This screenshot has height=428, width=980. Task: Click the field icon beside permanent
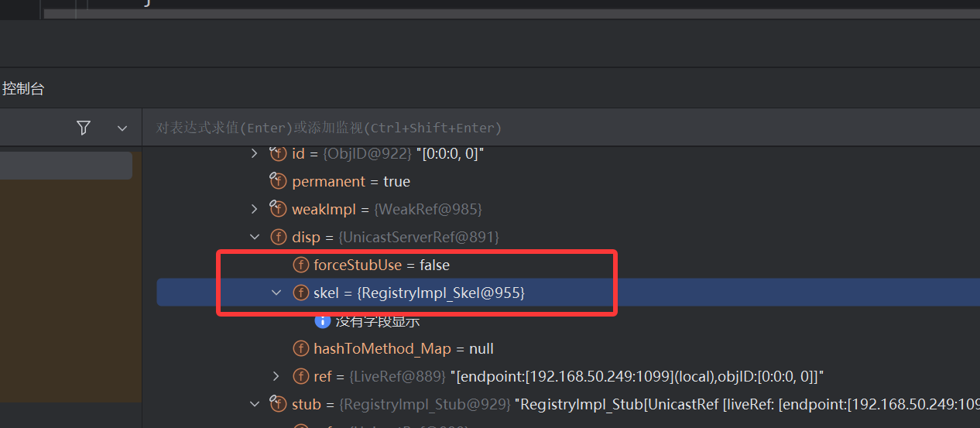[278, 181]
